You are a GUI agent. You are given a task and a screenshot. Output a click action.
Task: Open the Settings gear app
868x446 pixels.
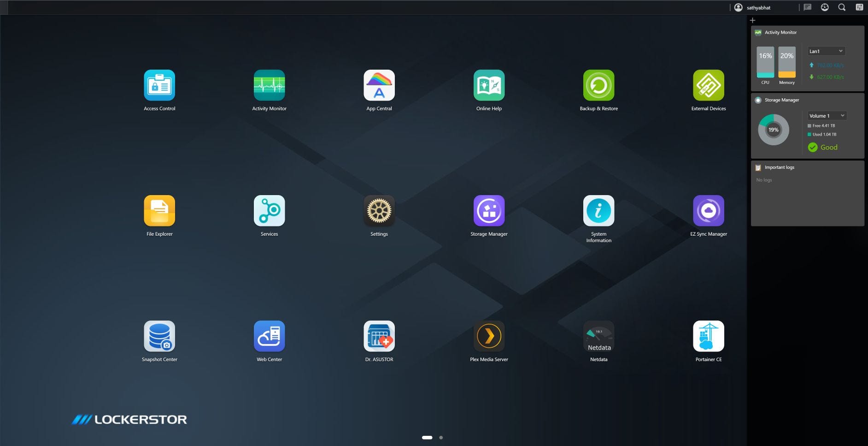[x=379, y=211]
